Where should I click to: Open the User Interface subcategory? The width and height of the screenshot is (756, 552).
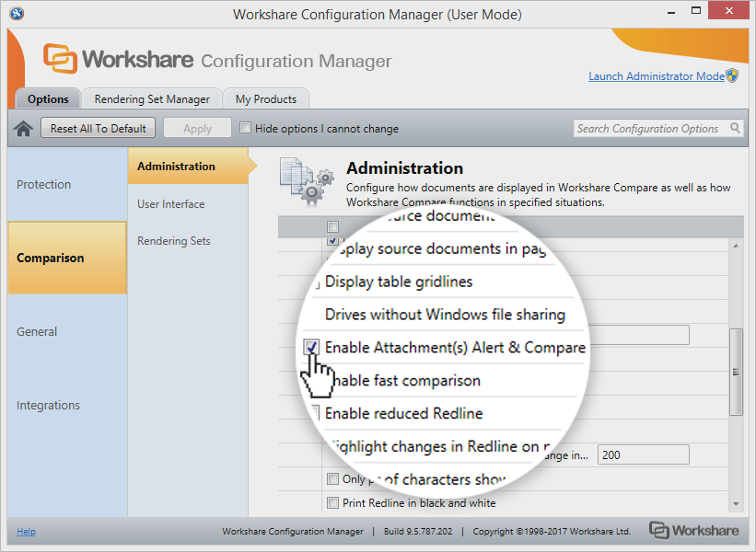click(188, 203)
